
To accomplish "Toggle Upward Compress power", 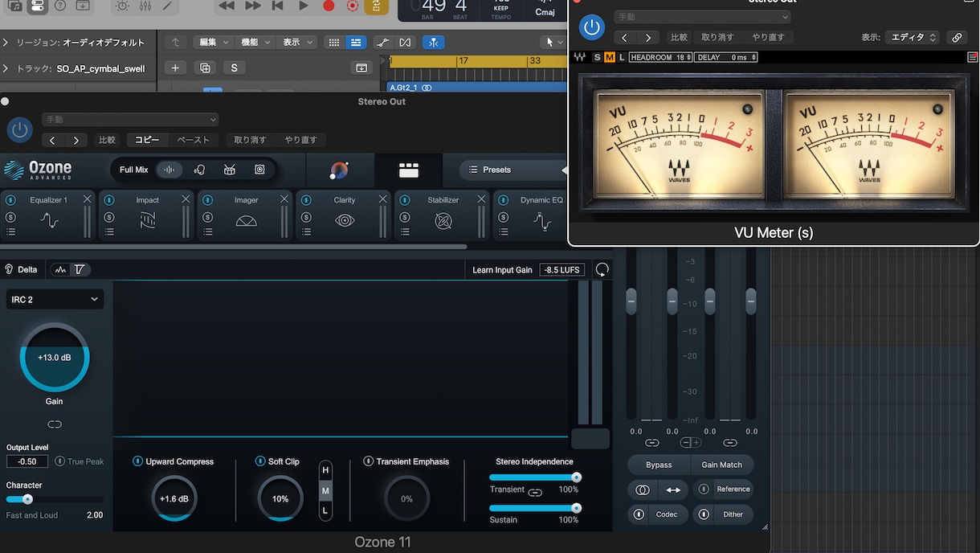I will [137, 461].
